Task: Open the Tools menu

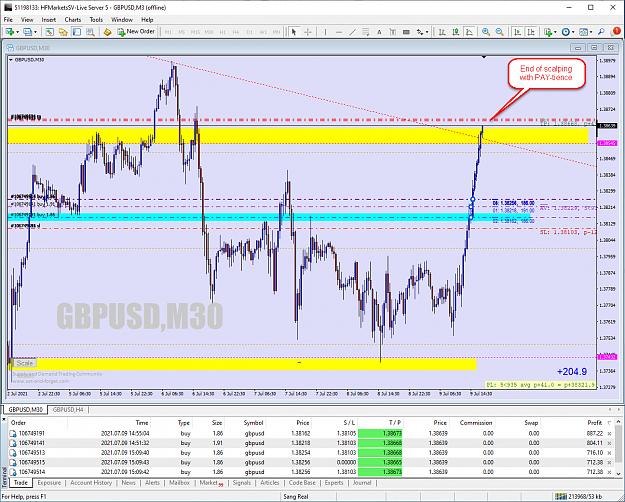Action: pyautogui.click(x=96, y=20)
